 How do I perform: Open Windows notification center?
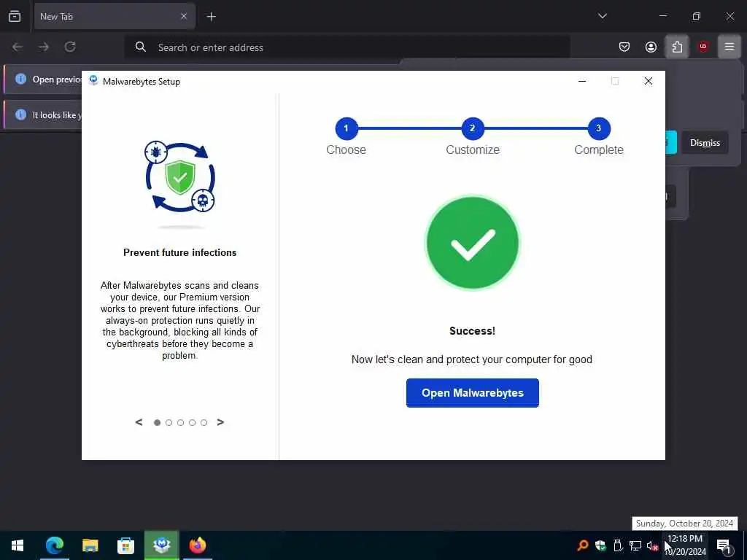tap(724, 545)
